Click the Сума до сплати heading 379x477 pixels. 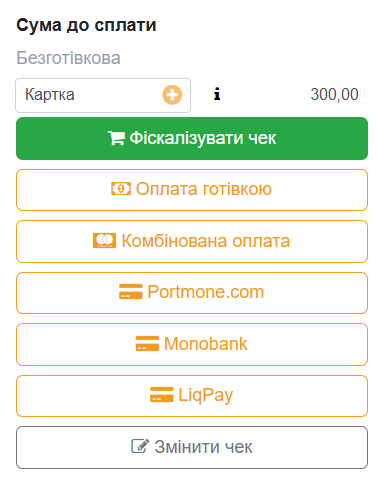click(x=86, y=25)
